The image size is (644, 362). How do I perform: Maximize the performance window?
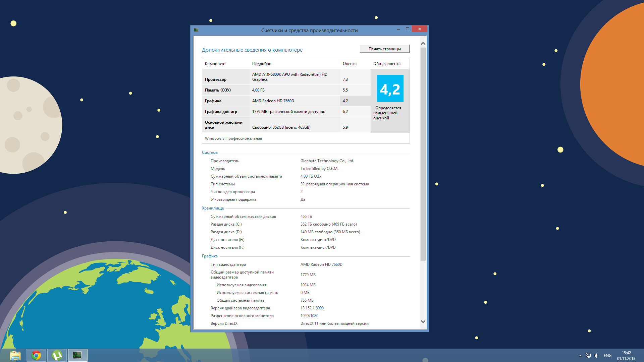click(x=407, y=29)
